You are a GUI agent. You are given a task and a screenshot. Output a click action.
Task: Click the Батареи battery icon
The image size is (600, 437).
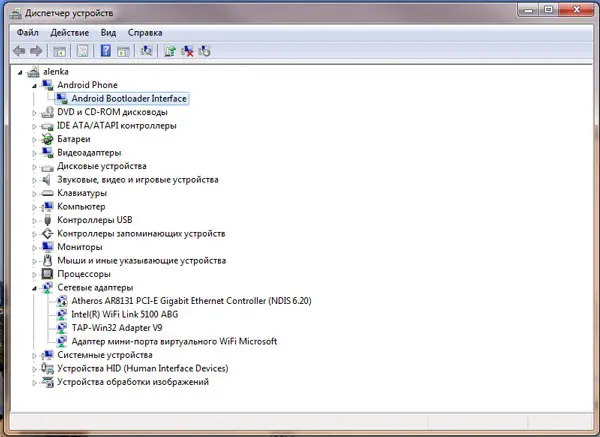(x=47, y=139)
